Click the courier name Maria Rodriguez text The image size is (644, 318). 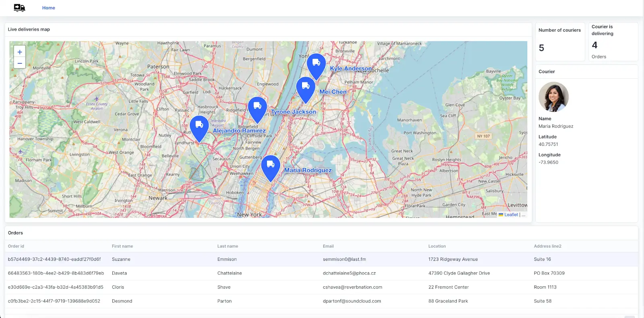556,126
